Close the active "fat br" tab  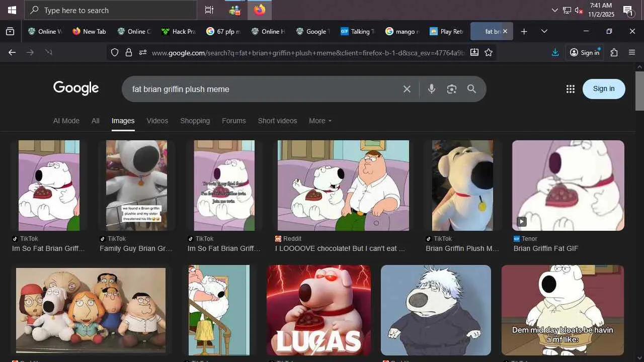505,31
